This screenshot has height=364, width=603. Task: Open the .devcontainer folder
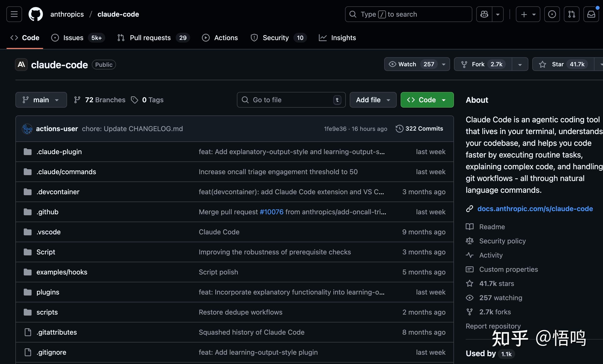point(58,192)
